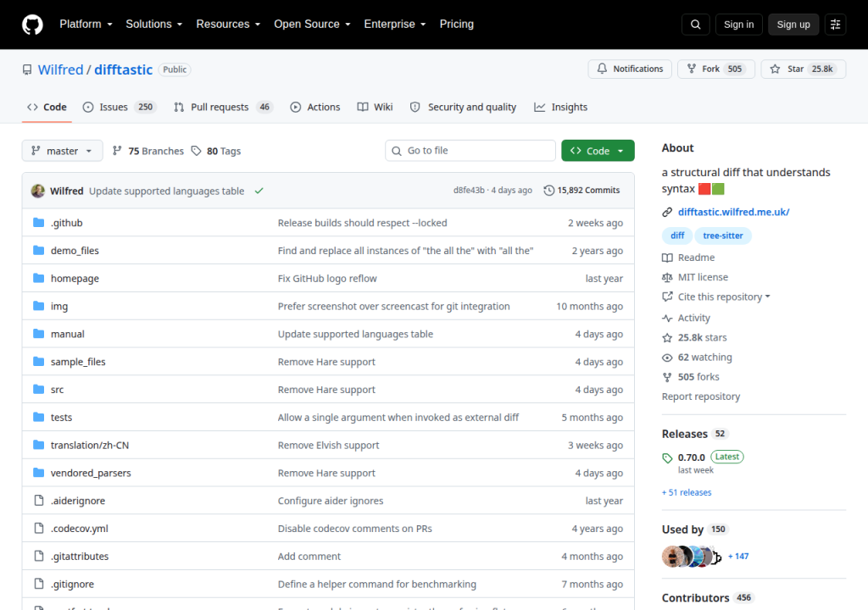
Task: Open the master branch selector dropdown
Action: click(62, 151)
